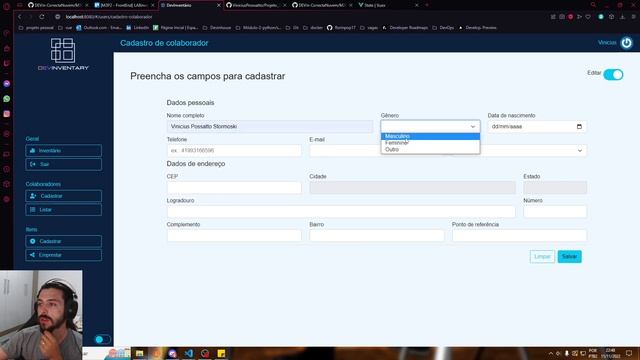640x360 pixels.
Task: Click the Sair exit icon
Action: coord(33,164)
